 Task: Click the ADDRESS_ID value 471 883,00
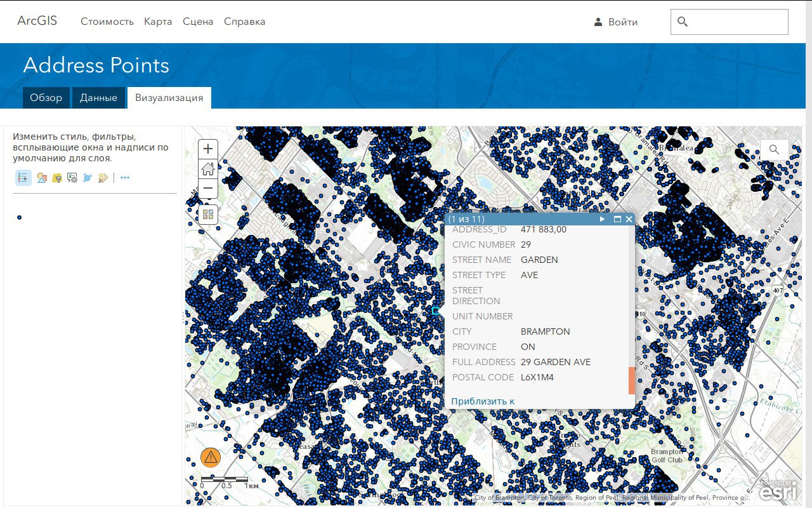pyautogui.click(x=544, y=229)
